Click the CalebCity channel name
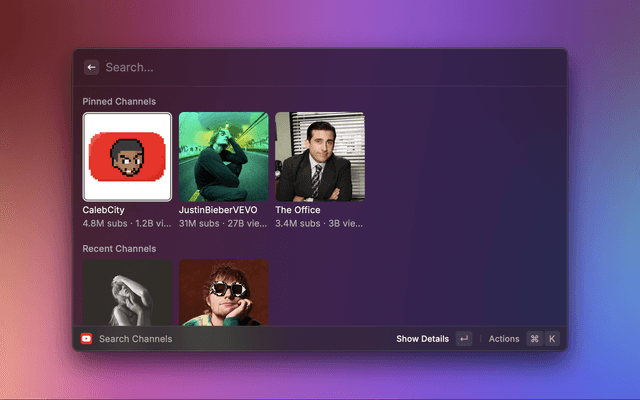640x400 pixels. click(103, 210)
